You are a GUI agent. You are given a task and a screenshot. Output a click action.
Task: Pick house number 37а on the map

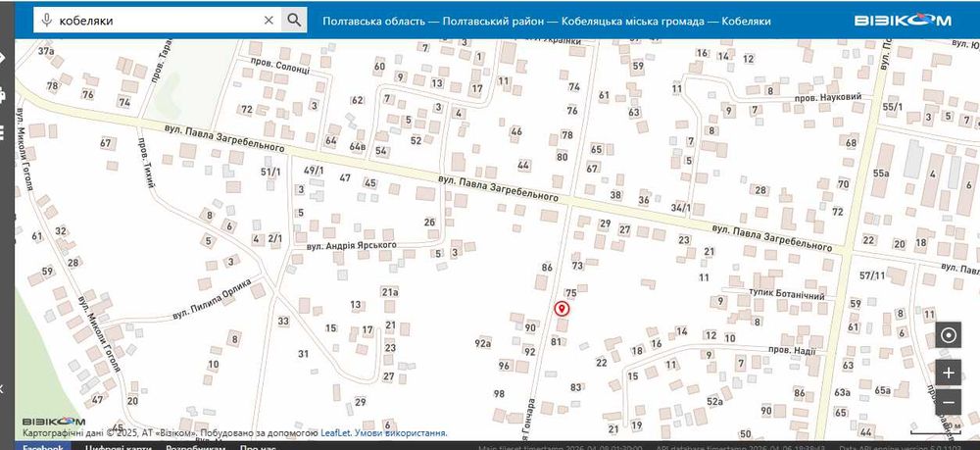[x=46, y=51]
